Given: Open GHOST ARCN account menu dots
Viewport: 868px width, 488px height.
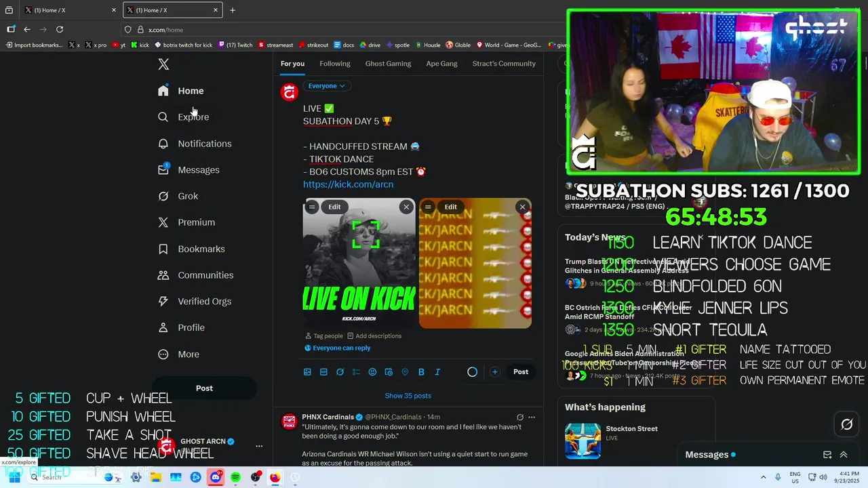Looking at the screenshot, I should coord(258,446).
